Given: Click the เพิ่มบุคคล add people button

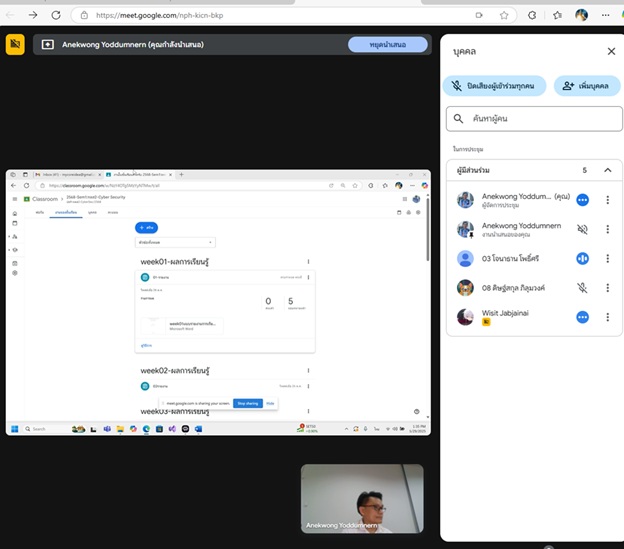Looking at the screenshot, I should pos(587,86).
